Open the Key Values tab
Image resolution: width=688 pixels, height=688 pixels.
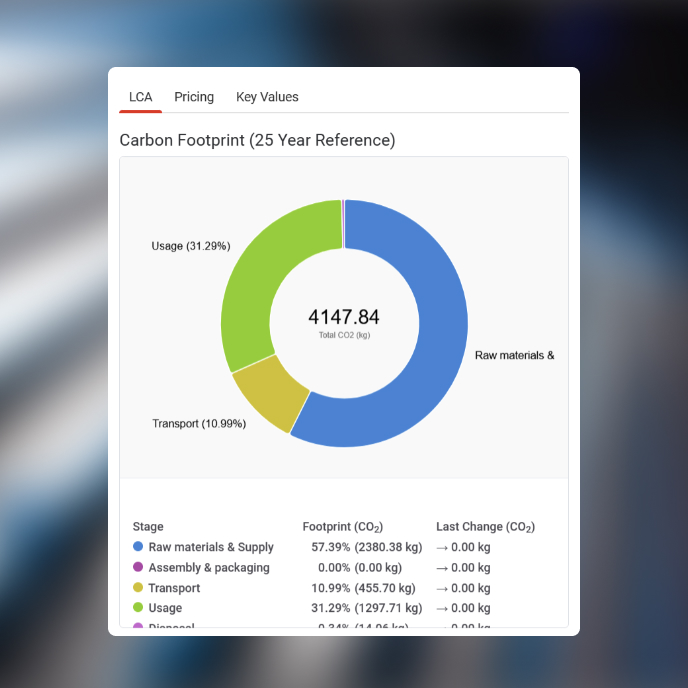pos(267,97)
